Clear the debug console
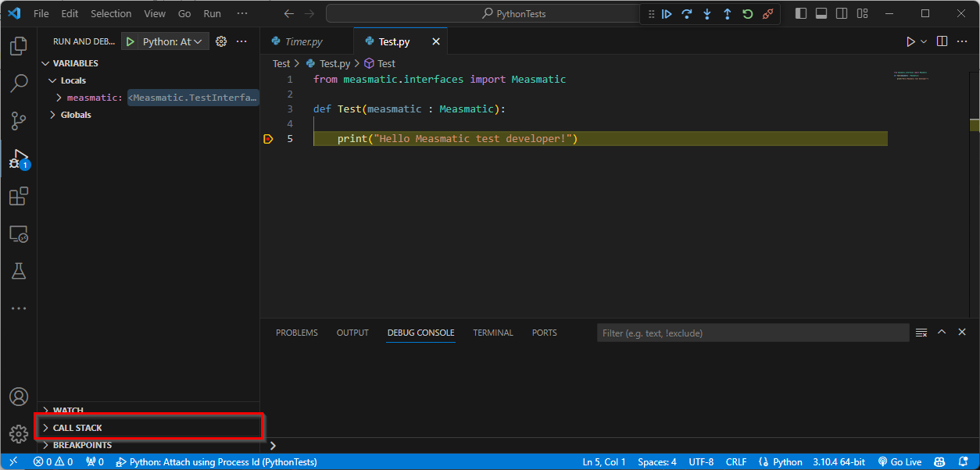 click(921, 333)
